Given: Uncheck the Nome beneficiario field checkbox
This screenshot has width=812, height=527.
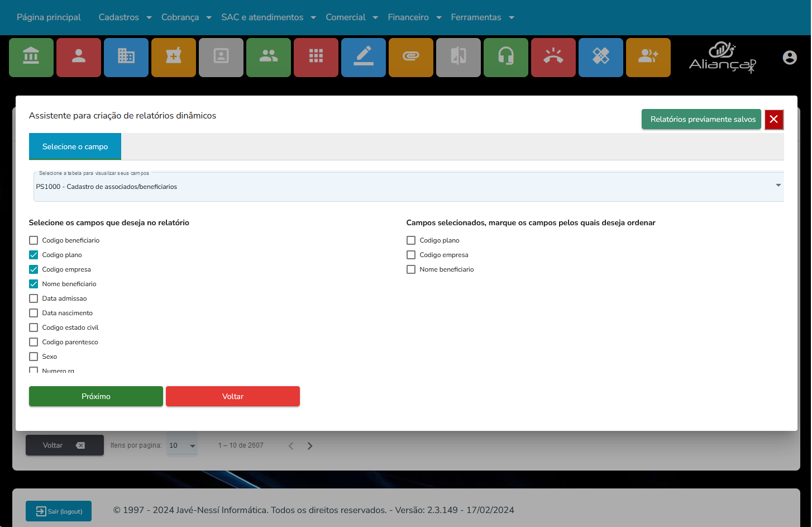Looking at the screenshot, I should [34, 284].
